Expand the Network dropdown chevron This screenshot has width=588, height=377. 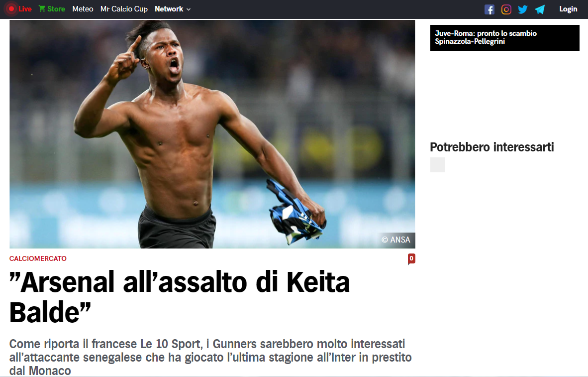pyautogui.click(x=189, y=9)
